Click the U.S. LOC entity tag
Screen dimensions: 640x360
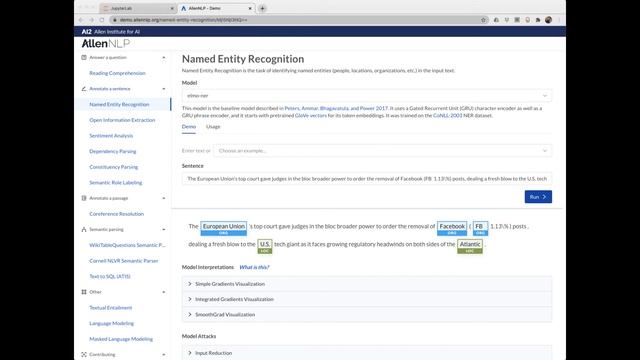264,247
